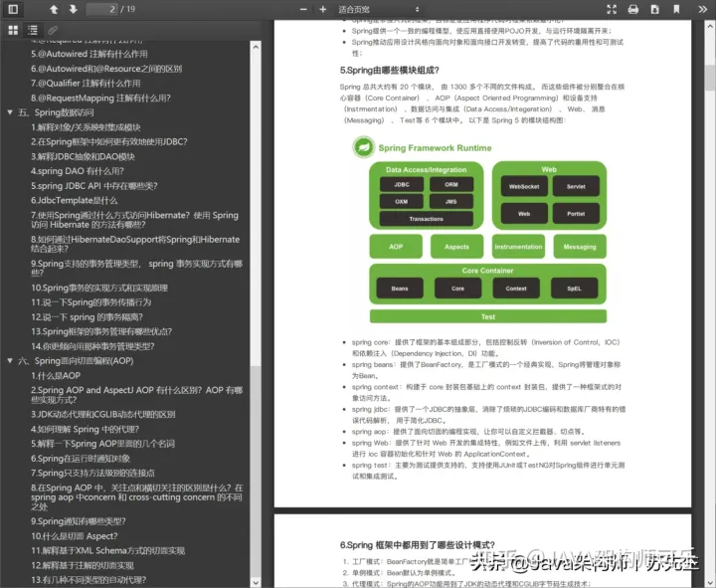Zoom out with the minus button
Image resolution: width=716 pixels, height=588 pixels.
303,9
